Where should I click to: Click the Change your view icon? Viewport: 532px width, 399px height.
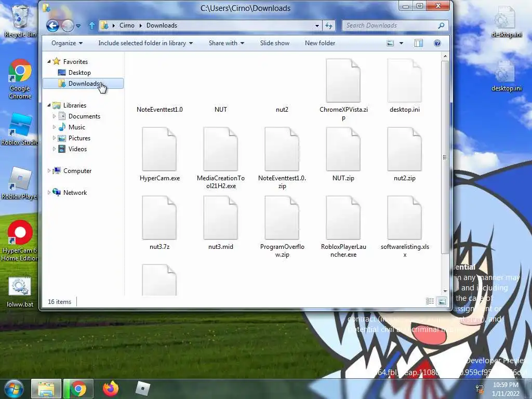pyautogui.click(x=391, y=43)
